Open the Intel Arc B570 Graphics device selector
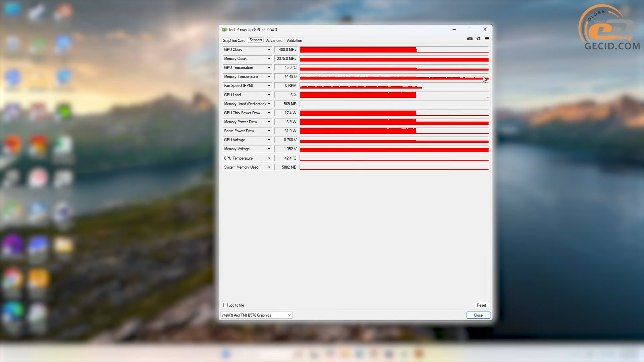 click(256, 315)
